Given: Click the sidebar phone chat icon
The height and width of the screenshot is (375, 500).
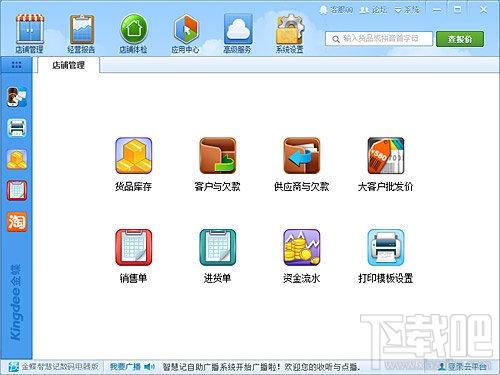Looking at the screenshot, I should pos(17,97).
